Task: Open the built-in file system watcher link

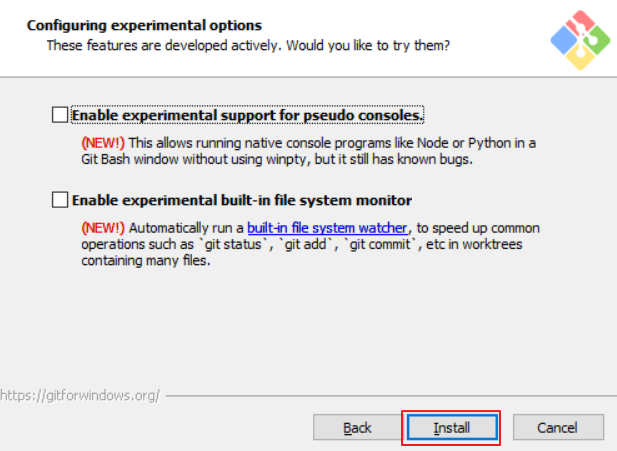Action: click(327, 228)
